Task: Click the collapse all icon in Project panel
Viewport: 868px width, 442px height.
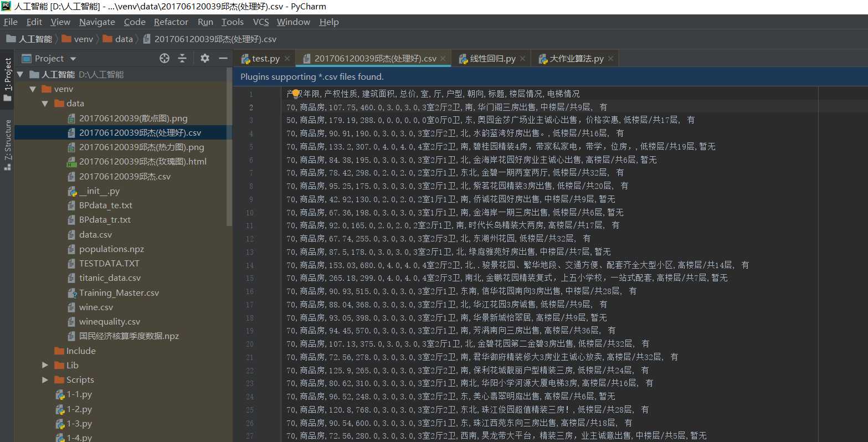Action: coord(182,58)
